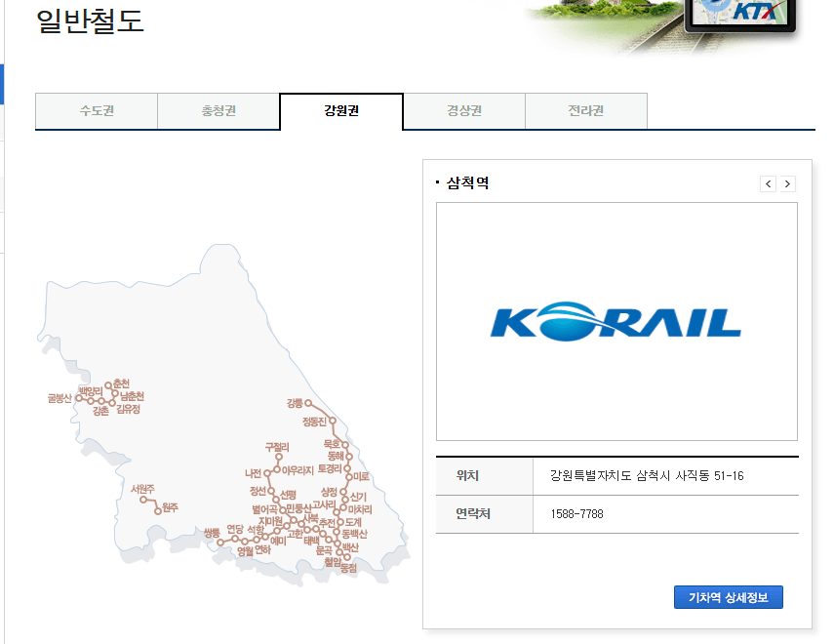Select the 정선 station marker
Screen dimensions: 834x644
(x=271, y=491)
